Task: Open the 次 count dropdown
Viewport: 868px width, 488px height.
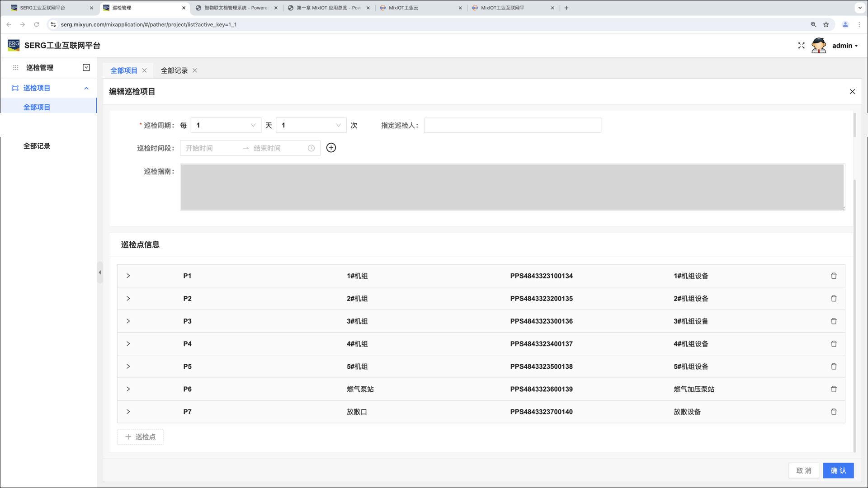Action: tap(311, 125)
